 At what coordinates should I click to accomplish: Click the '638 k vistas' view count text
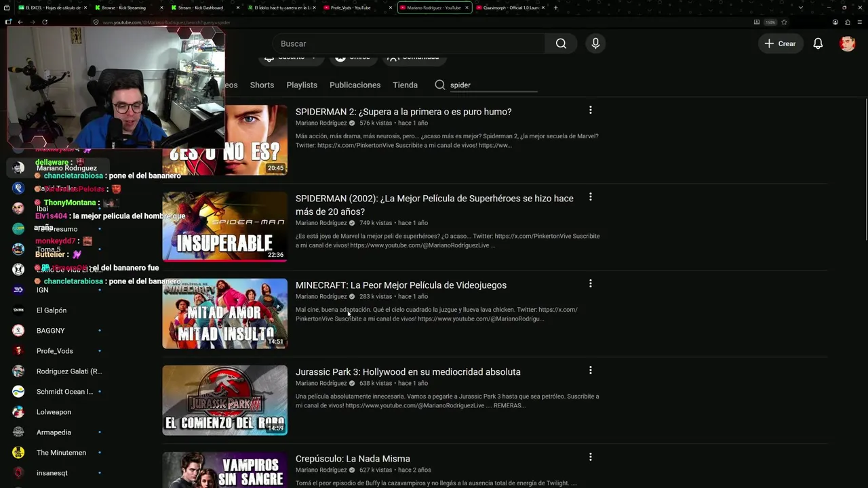click(x=376, y=383)
